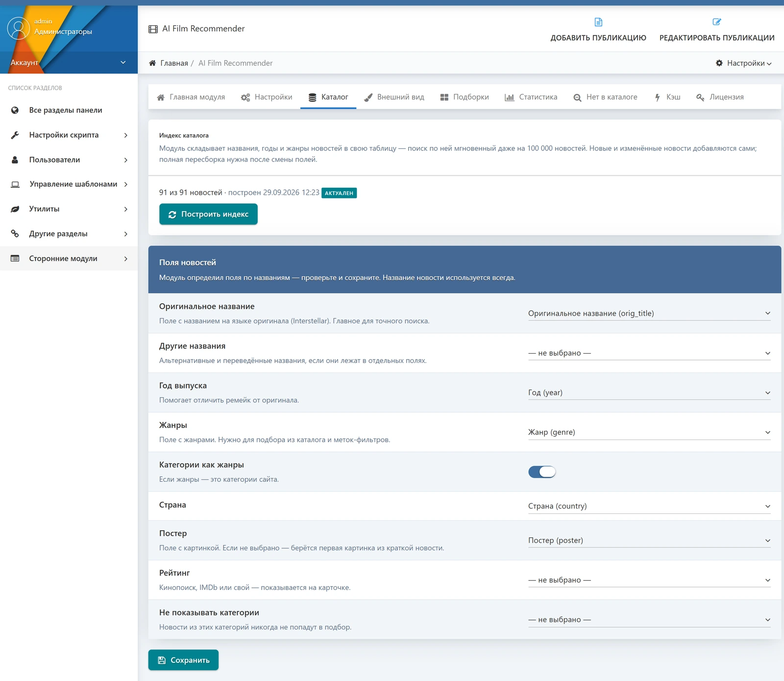Open the Не показывать категории dropdown
784x681 pixels.
coord(649,620)
